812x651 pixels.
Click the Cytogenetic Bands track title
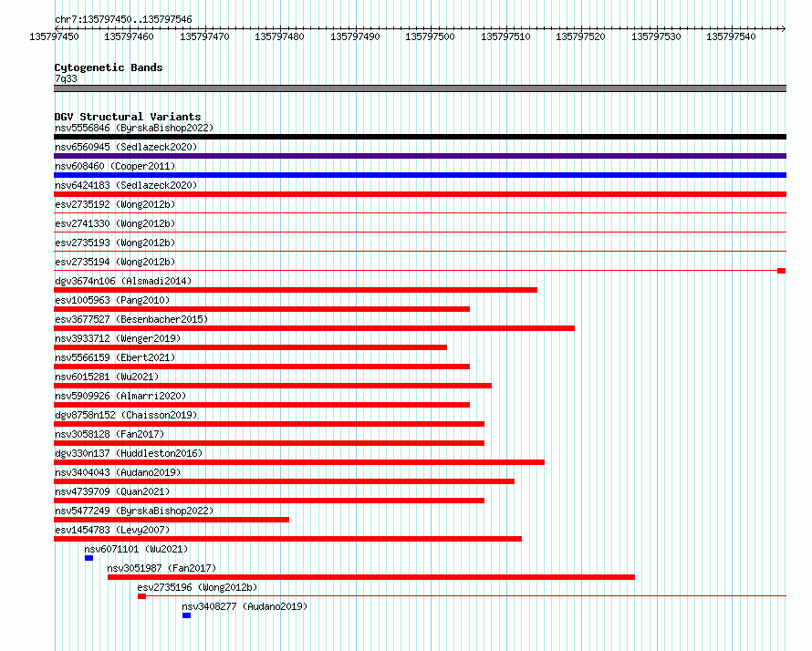(x=109, y=67)
